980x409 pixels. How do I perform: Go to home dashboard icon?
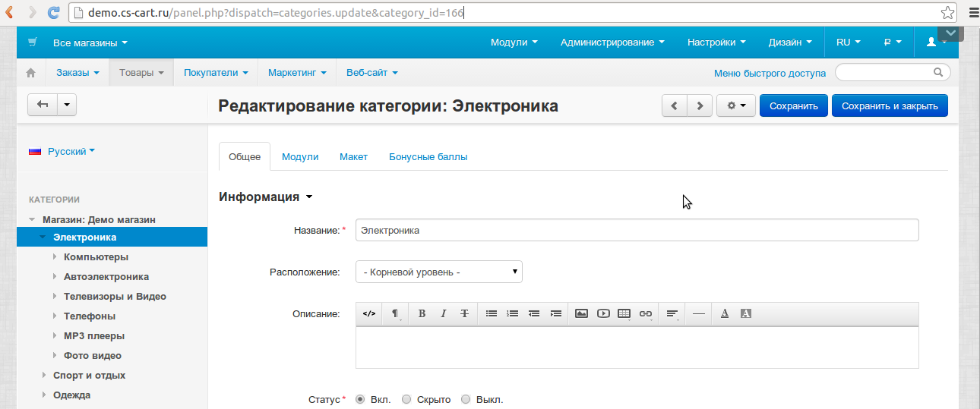pyautogui.click(x=31, y=73)
